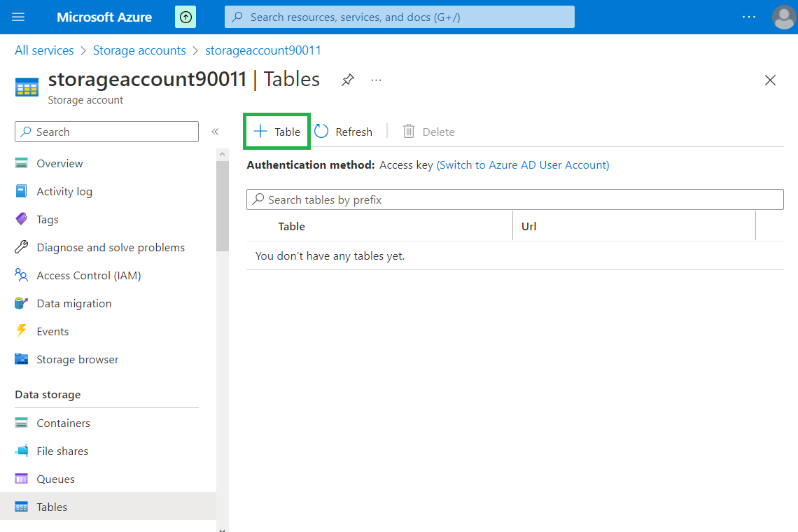Click the Access Control (IAM) icon
Viewport: 798px width, 532px height.
[x=22, y=275]
